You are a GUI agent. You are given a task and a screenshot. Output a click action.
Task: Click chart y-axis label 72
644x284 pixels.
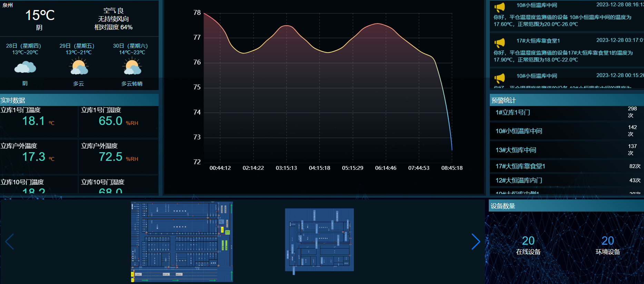pyautogui.click(x=197, y=162)
